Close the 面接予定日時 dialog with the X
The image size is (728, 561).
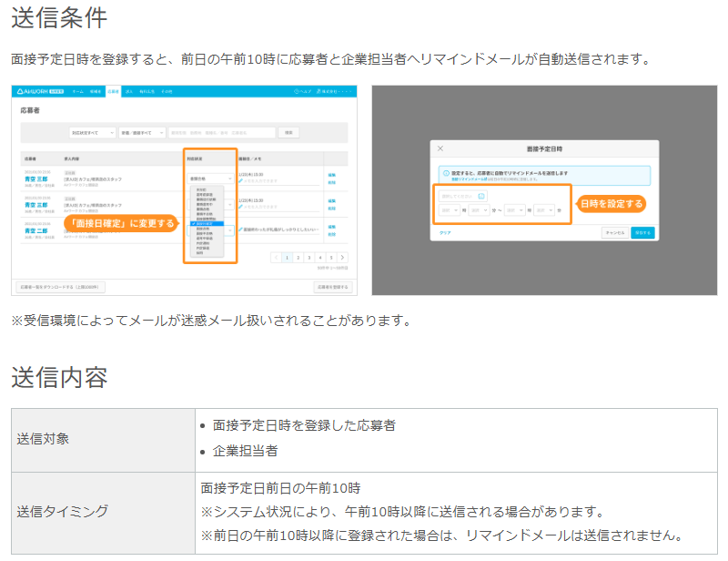click(x=440, y=148)
